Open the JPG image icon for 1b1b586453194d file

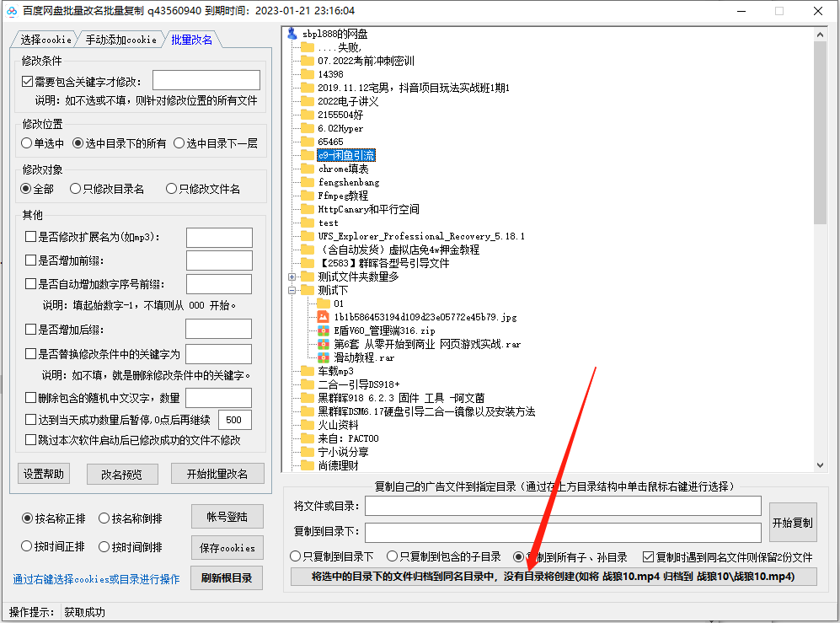click(x=324, y=316)
